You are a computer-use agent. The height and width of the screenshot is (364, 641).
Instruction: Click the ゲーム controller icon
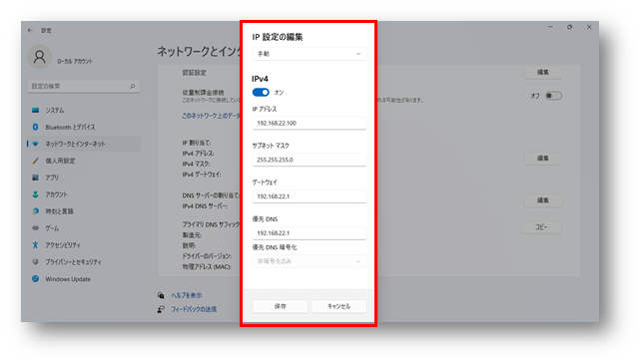(36, 228)
